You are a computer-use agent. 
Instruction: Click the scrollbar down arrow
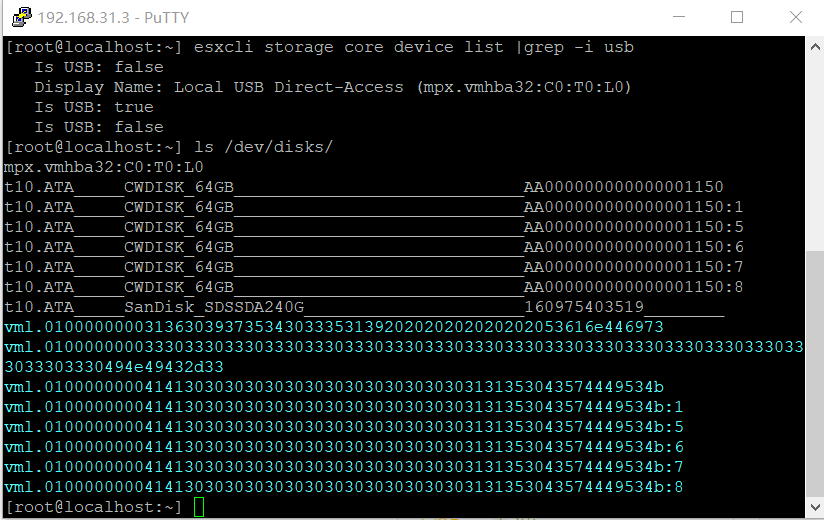pyautogui.click(x=814, y=510)
